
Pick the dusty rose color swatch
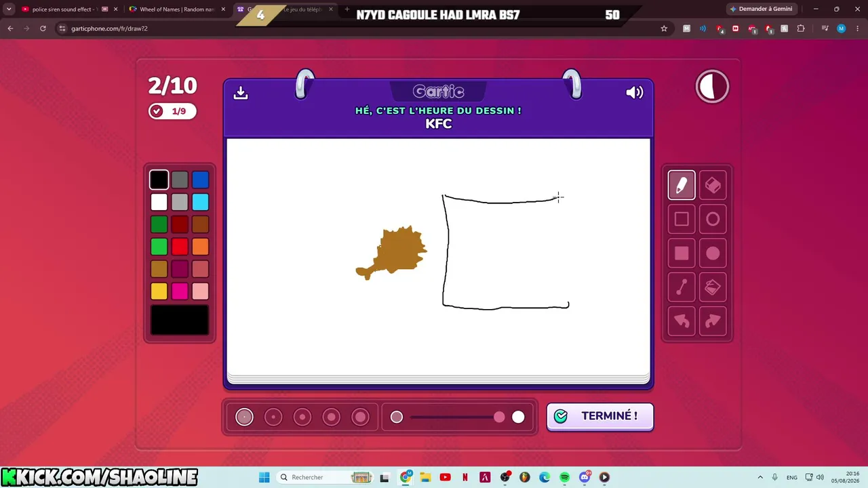click(200, 269)
